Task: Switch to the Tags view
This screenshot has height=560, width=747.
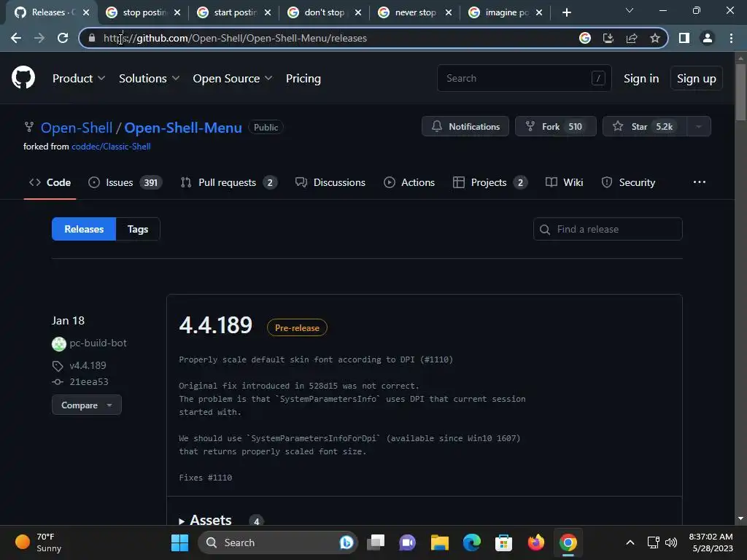Action: pyautogui.click(x=138, y=229)
